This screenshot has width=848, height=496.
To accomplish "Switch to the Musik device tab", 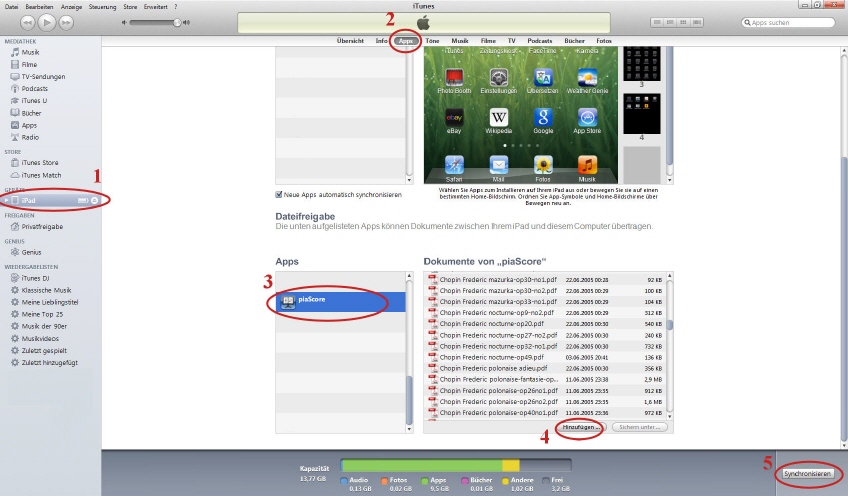I will pos(460,41).
